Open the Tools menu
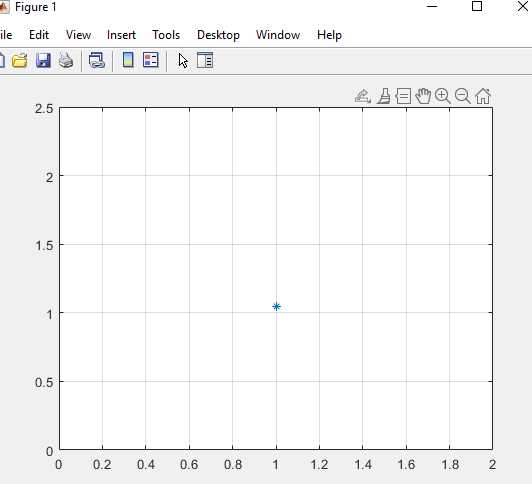 166,35
